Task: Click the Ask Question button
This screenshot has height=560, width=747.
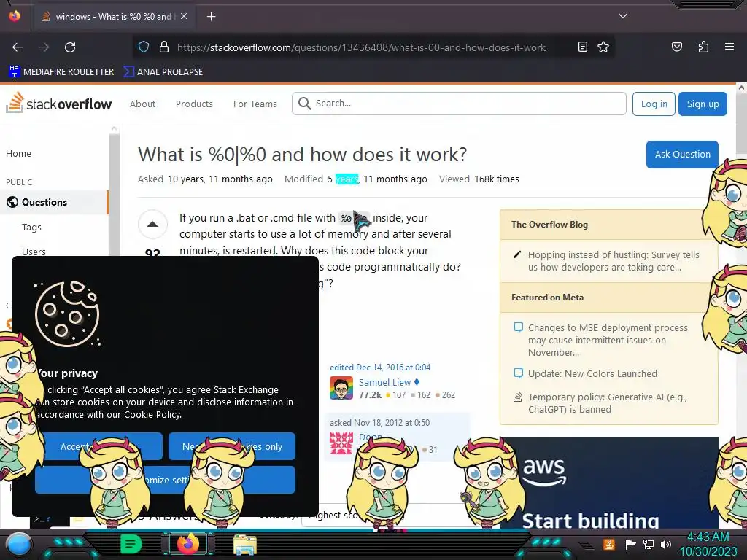Action: [682, 155]
